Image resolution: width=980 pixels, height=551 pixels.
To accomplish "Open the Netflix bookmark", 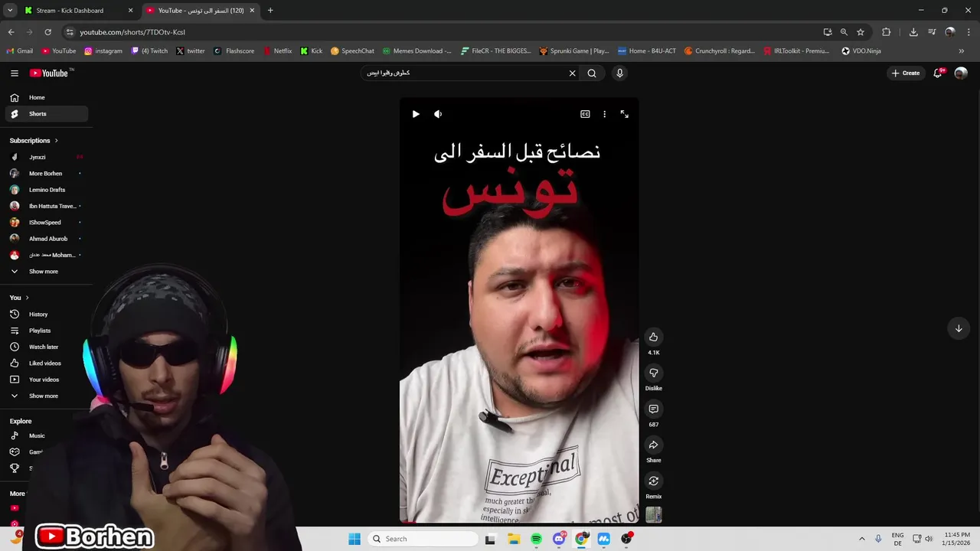I will coord(277,51).
